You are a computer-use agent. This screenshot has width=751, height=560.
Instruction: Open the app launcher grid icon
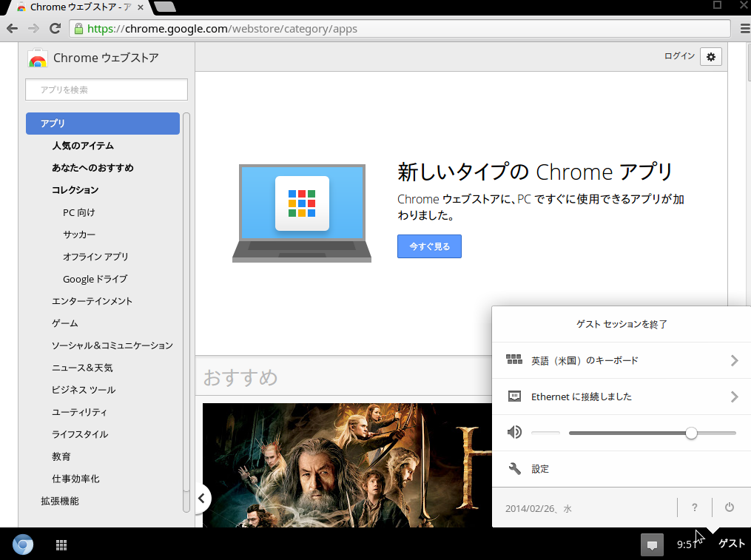coord(61,544)
